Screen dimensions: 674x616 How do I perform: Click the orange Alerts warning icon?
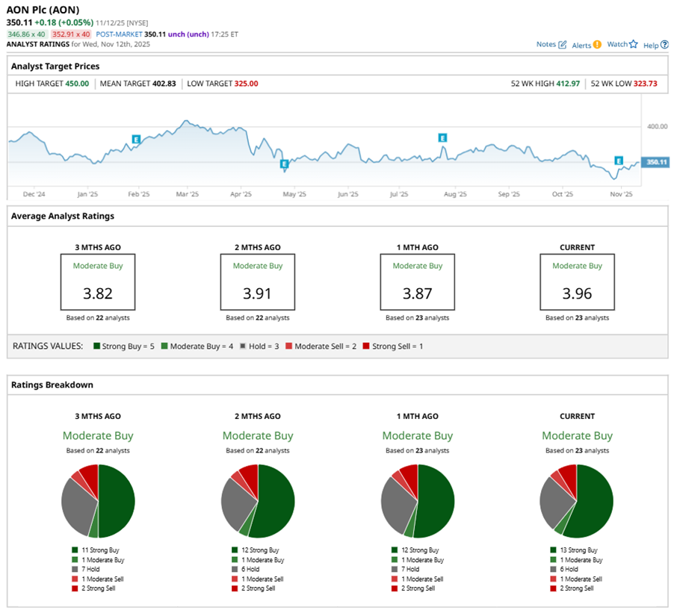coord(597,45)
